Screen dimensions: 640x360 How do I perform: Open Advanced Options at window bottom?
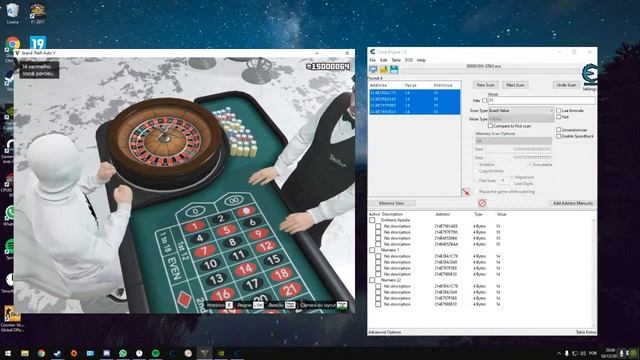[384, 332]
